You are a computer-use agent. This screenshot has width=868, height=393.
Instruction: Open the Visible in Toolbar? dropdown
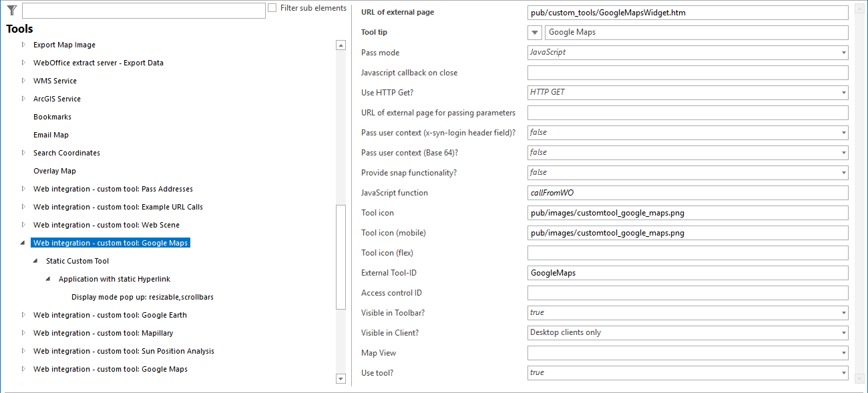(x=843, y=312)
